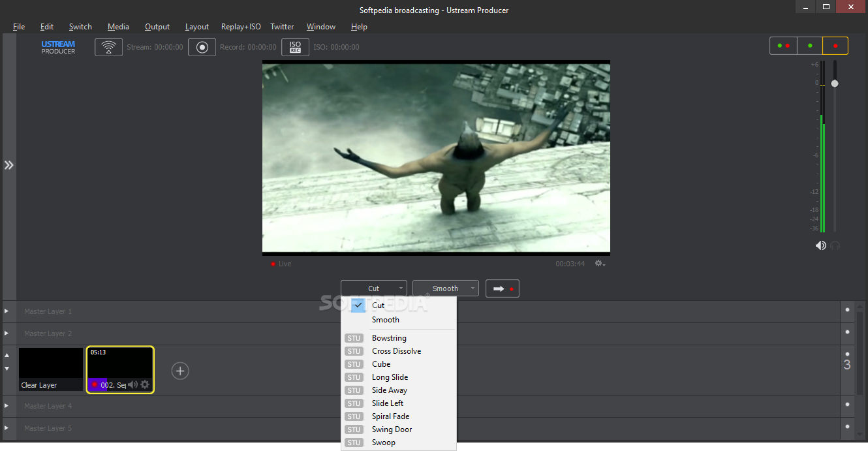Choose Side Away transition
The width and height of the screenshot is (868, 451).
[399, 390]
